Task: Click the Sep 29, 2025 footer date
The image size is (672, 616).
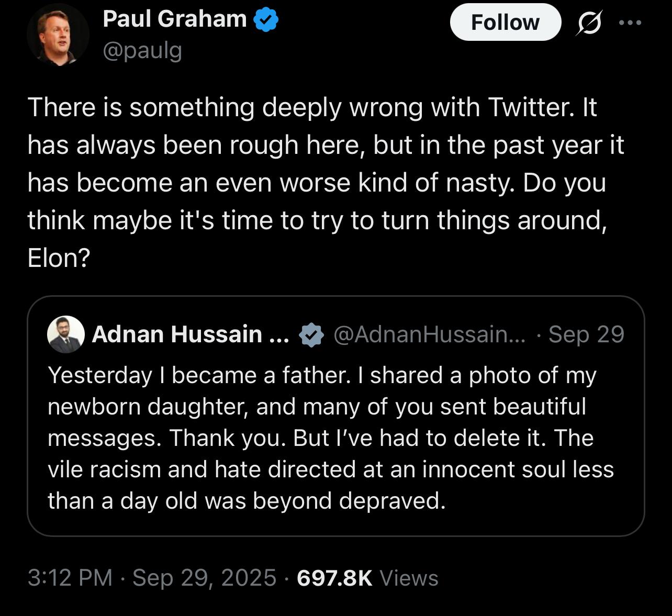Action: (x=204, y=578)
